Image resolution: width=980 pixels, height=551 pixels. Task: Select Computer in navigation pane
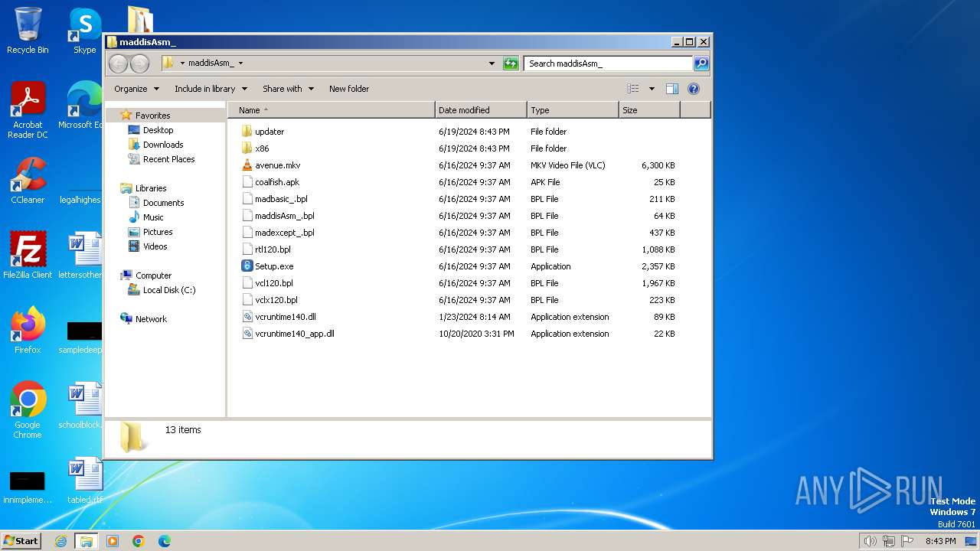coord(153,275)
